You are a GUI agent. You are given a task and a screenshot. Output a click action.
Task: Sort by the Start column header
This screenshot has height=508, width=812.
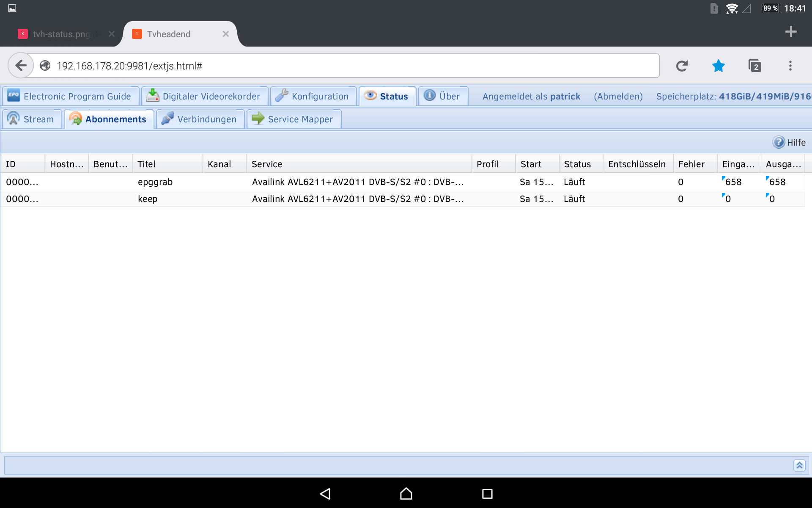(x=538, y=164)
